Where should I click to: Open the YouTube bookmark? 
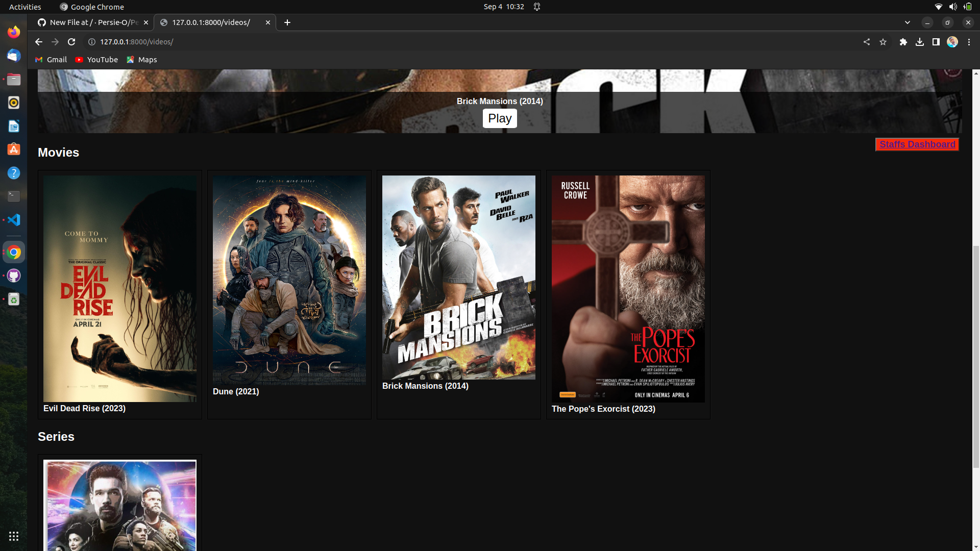coord(96,60)
